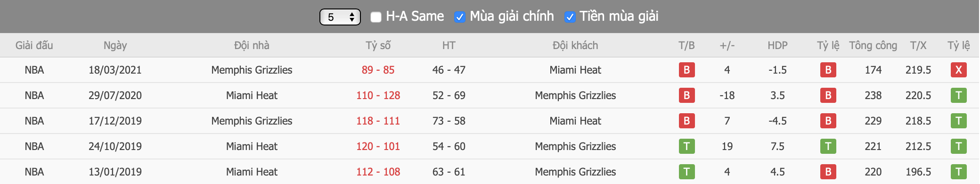Click the green T Tỷ lệ badge beside HDP 7.5
The width and height of the screenshot is (980, 184).
click(828, 146)
